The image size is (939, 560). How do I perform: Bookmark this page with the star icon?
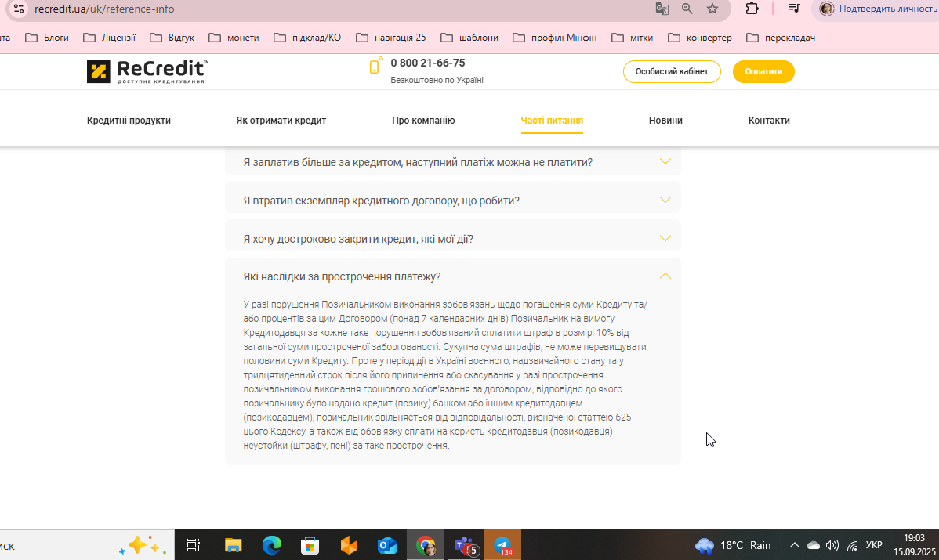712,9
